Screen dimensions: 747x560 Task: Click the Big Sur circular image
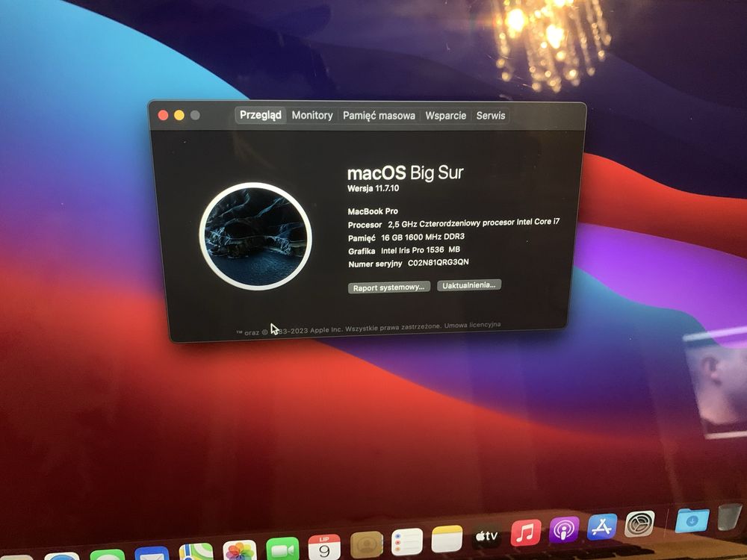255,236
